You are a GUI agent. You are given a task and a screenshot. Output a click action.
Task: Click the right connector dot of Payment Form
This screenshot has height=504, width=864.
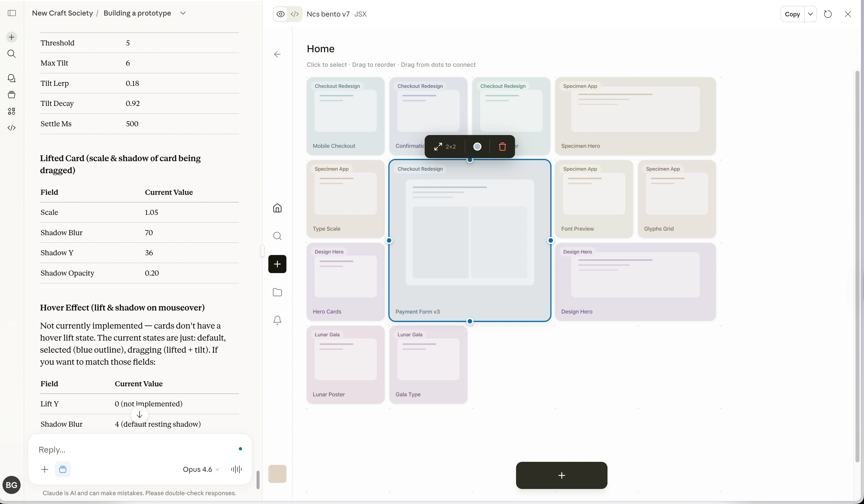[551, 241]
